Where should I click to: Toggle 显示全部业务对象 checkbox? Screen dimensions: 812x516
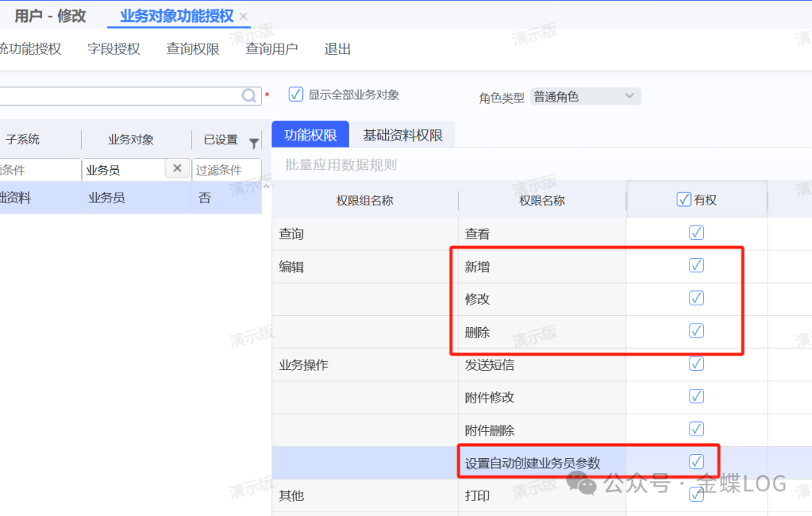point(296,95)
